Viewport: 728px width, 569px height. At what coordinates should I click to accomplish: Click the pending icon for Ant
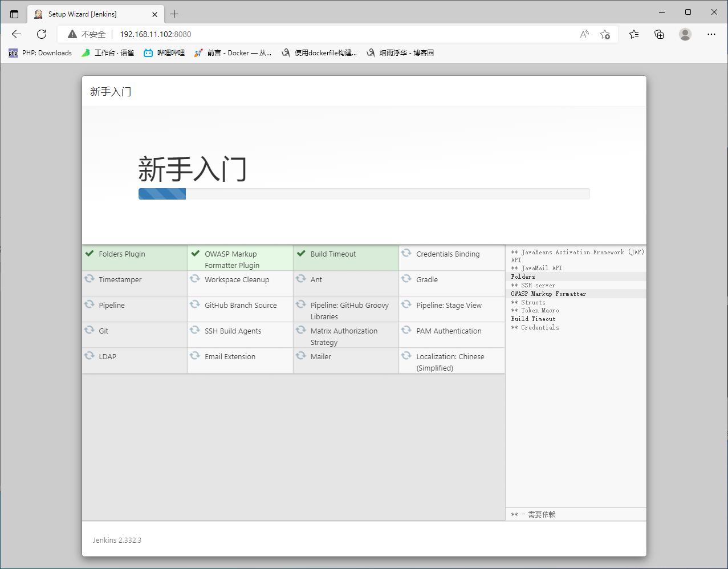coord(301,279)
